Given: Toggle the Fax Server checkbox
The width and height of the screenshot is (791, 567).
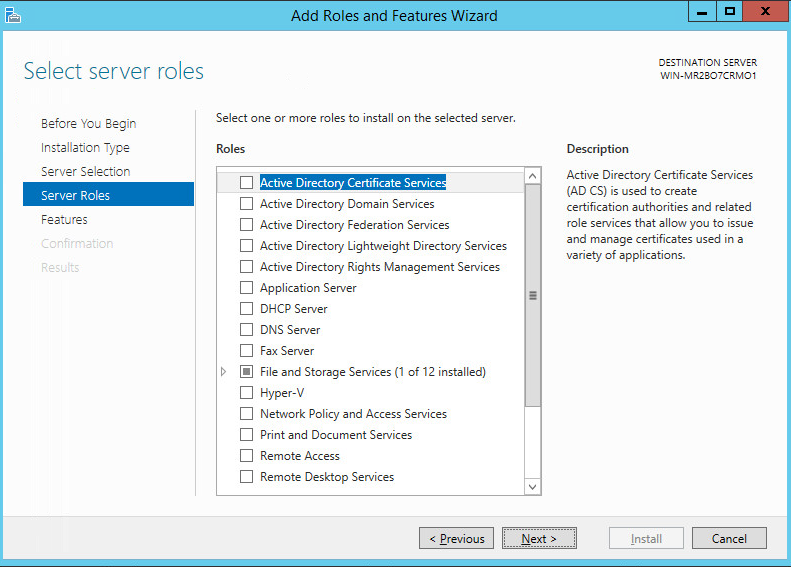Looking at the screenshot, I should click(247, 351).
